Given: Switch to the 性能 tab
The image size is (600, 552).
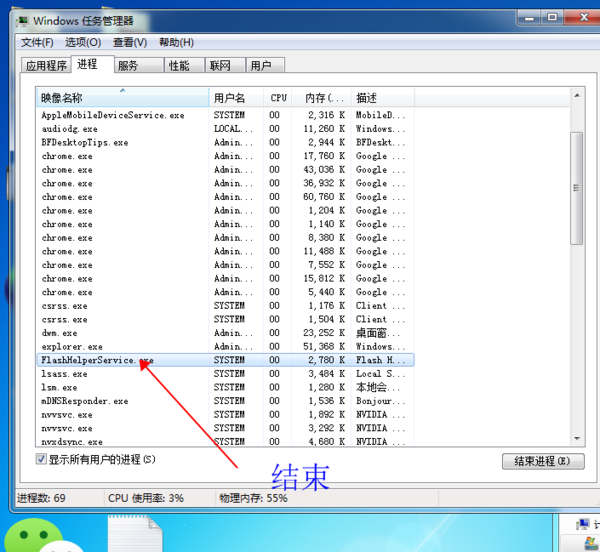Looking at the screenshot, I should (185, 65).
